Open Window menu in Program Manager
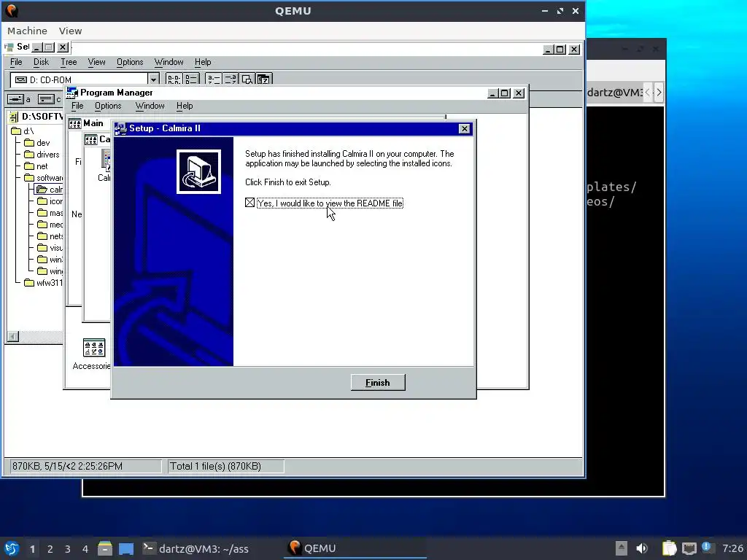Viewport: 747px width, 560px height. pos(150,106)
